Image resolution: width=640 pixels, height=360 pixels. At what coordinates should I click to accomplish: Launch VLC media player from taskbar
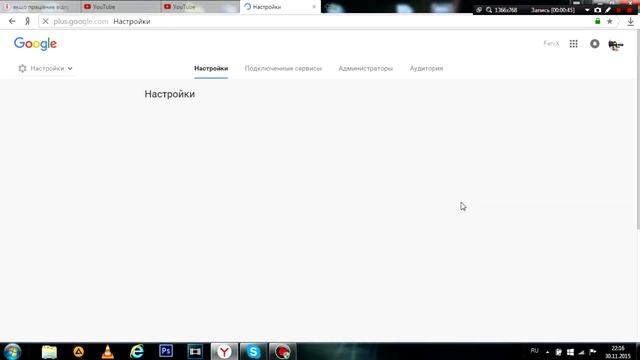[x=107, y=351]
